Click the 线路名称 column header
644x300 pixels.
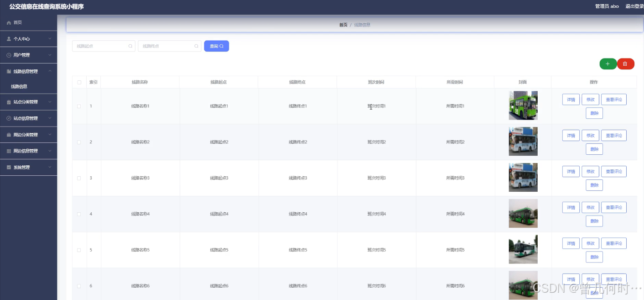[140, 82]
